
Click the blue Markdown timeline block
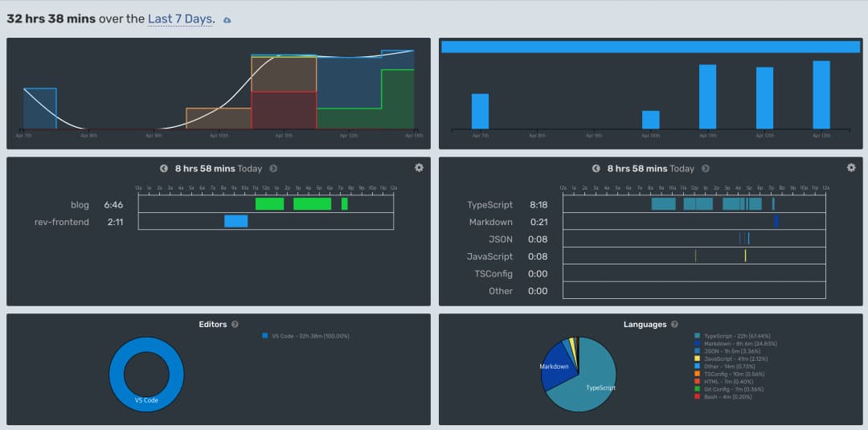(x=776, y=221)
